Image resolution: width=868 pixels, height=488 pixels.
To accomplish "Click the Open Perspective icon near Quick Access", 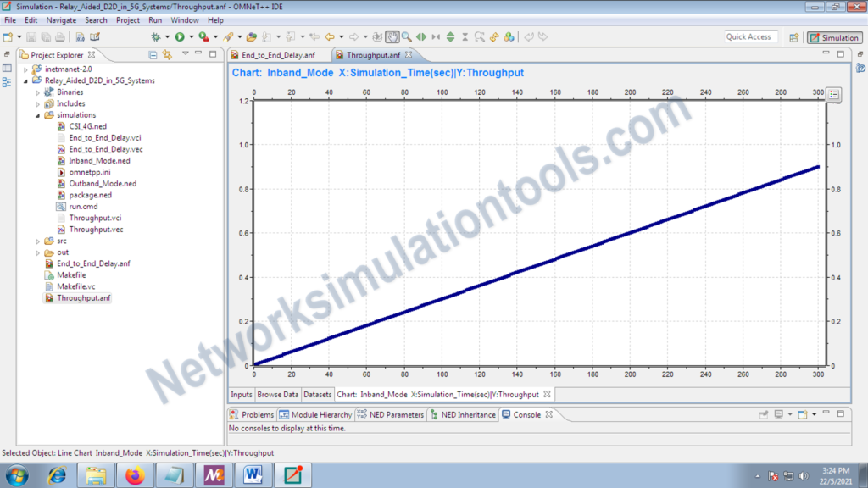I will coord(794,37).
